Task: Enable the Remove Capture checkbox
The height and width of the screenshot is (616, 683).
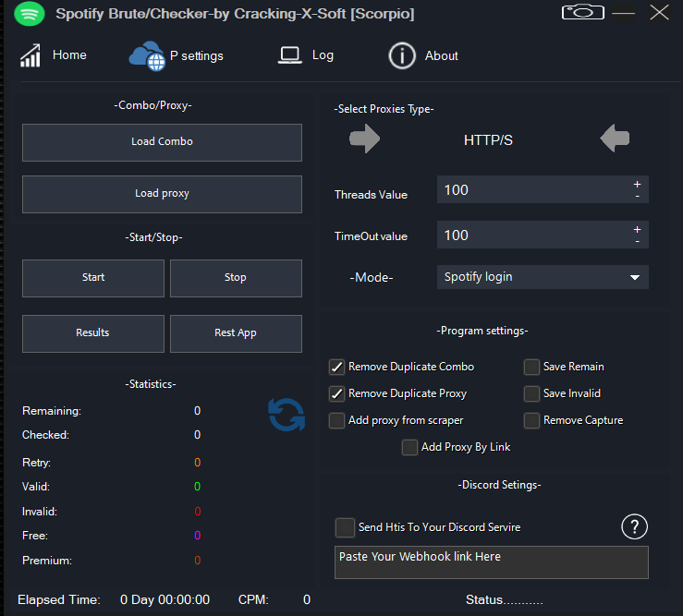Action: tap(531, 420)
